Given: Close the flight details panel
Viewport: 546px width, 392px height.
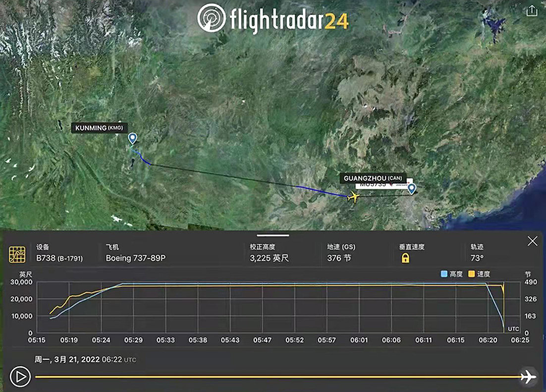Looking at the screenshot, I should point(532,241).
